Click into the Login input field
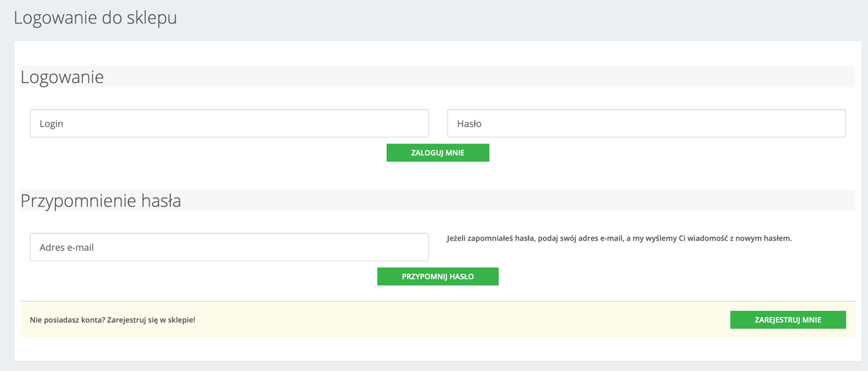 [x=229, y=123]
